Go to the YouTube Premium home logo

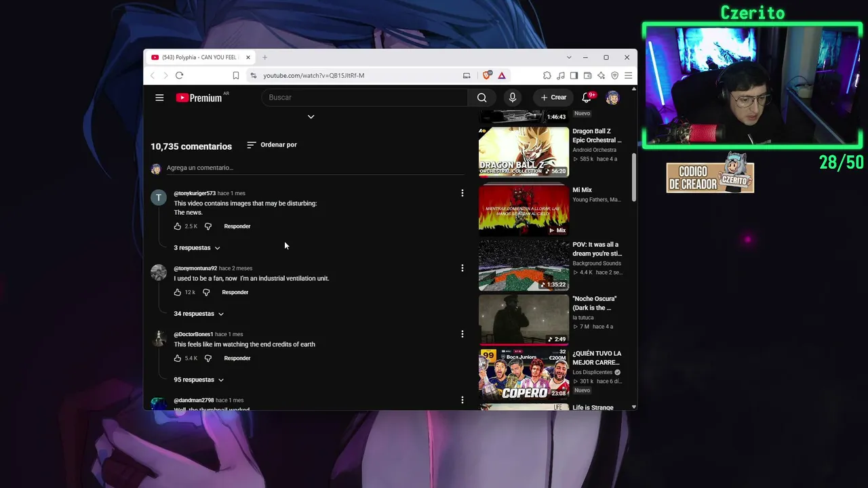click(x=199, y=98)
